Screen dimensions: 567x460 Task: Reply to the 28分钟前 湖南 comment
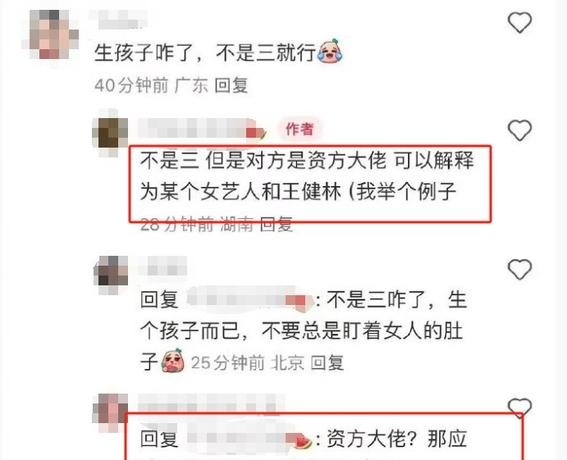[276, 225]
